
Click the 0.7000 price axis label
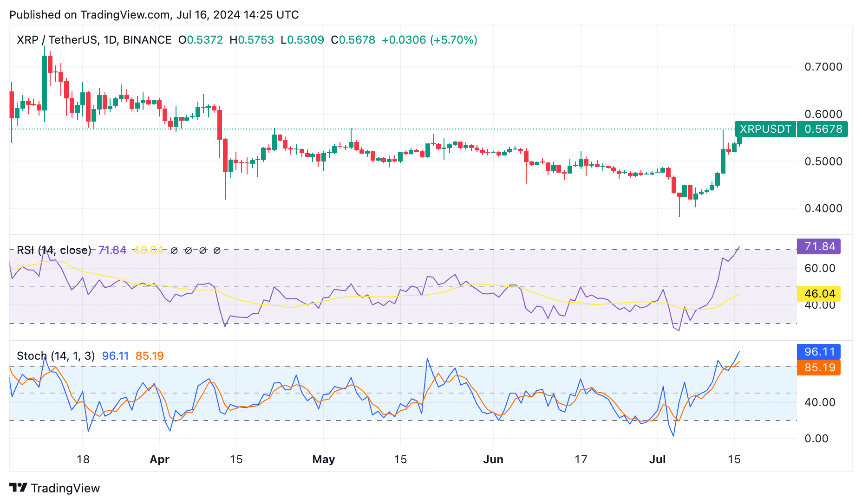823,67
